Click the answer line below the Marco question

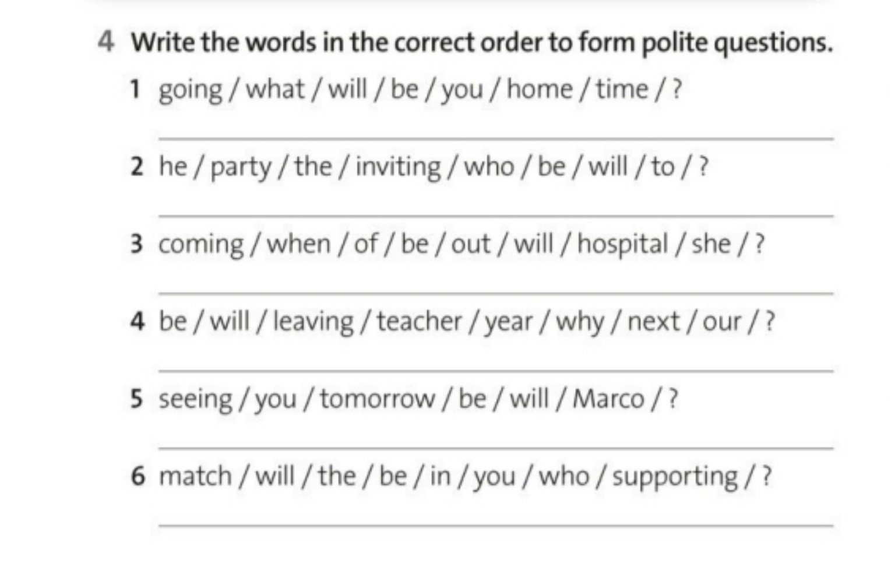495,447
